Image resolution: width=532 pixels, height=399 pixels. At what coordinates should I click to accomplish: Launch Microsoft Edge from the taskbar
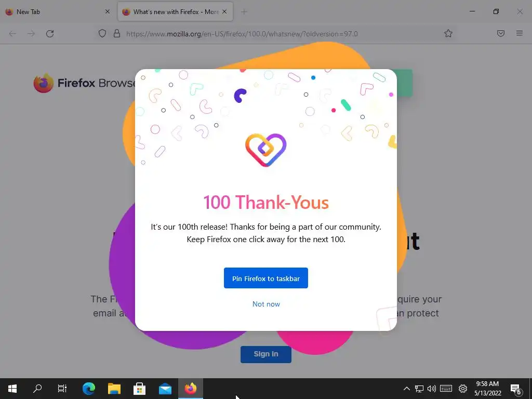pyautogui.click(x=89, y=389)
